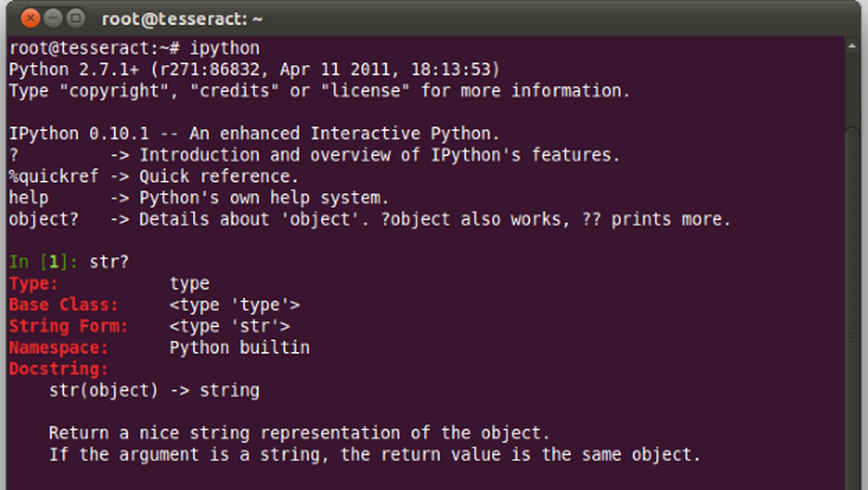The image size is (868, 490).
Task: Click the red 'String Form:' label
Action: [x=68, y=326]
